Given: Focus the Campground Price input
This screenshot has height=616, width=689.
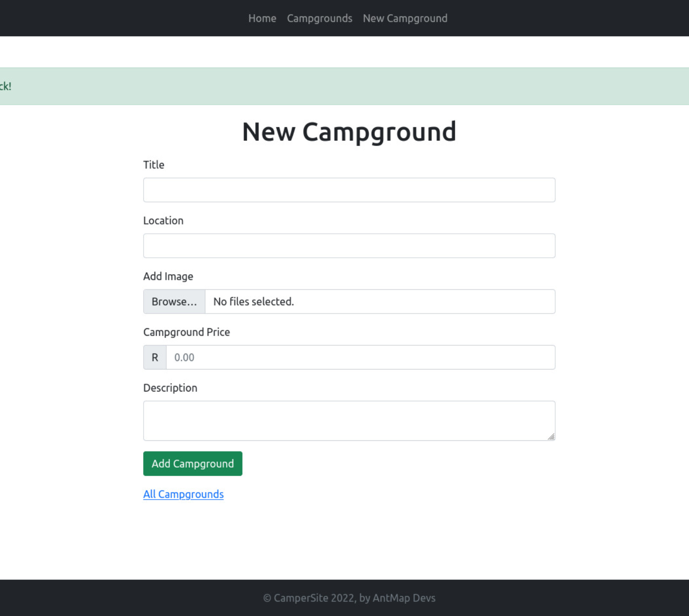Looking at the screenshot, I should pos(360,357).
